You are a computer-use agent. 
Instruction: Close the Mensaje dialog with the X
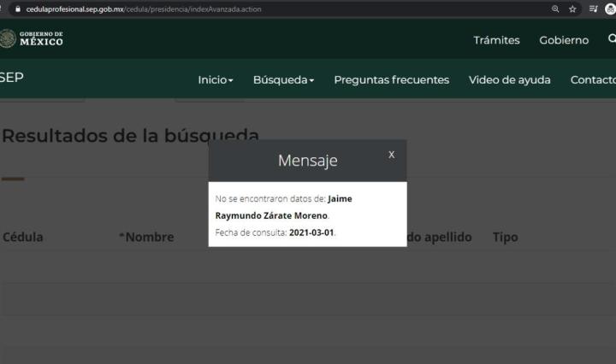coord(391,155)
